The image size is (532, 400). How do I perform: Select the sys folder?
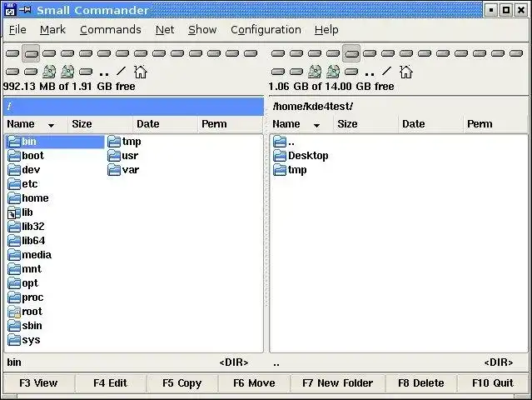(24, 340)
